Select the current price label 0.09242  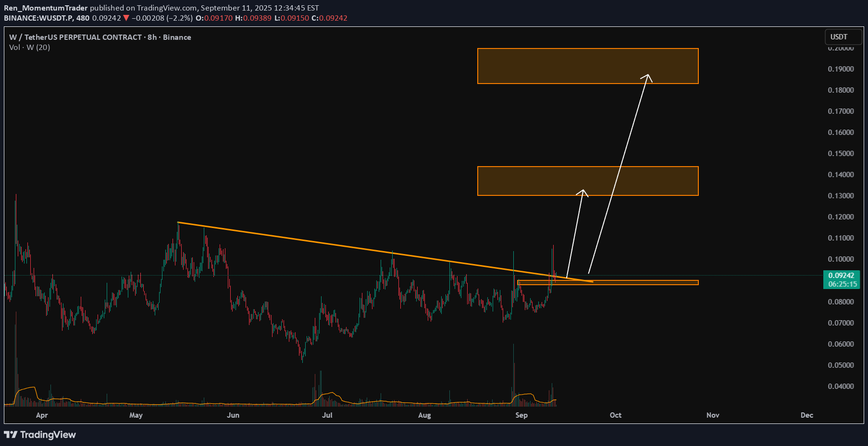pos(842,276)
